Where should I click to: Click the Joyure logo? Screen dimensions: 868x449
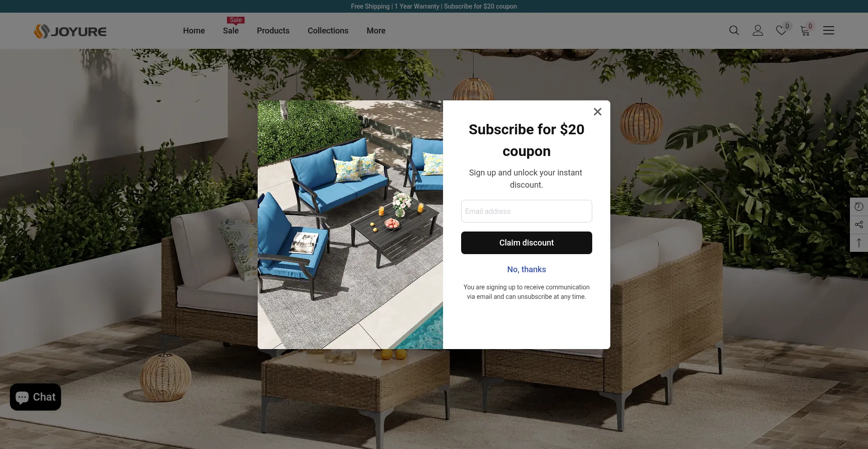coord(70,31)
